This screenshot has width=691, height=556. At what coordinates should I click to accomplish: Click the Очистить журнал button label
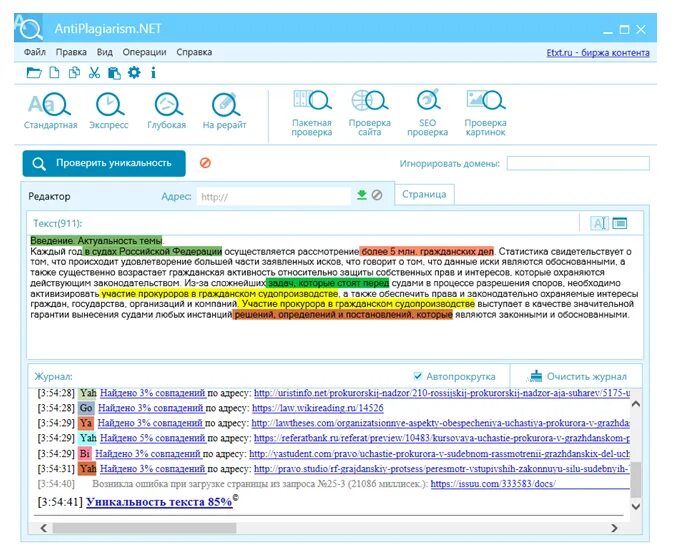pyautogui.click(x=586, y=376)
